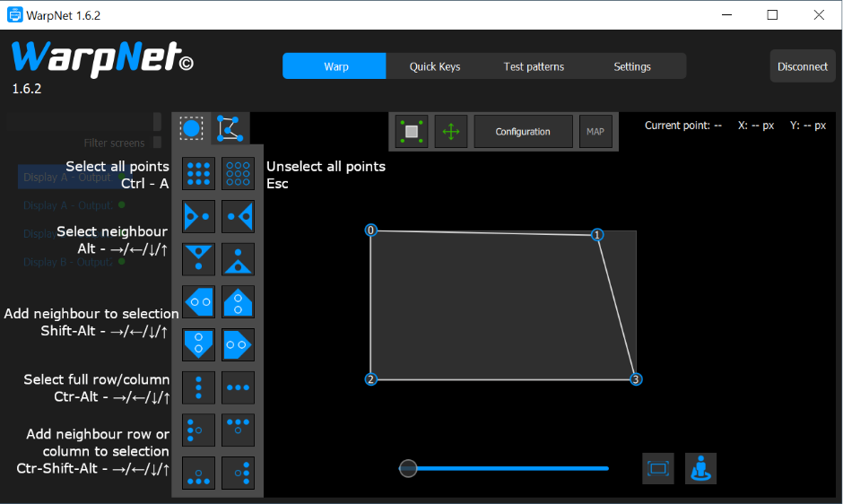Select warp corner point 2
The height and width of the screenshot is (504, 843).
coord(370,379)
